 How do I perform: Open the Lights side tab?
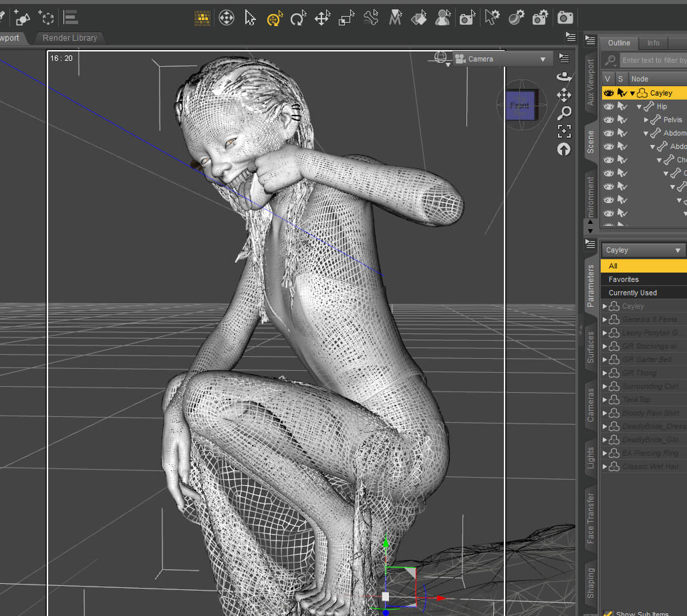(590, 458)
